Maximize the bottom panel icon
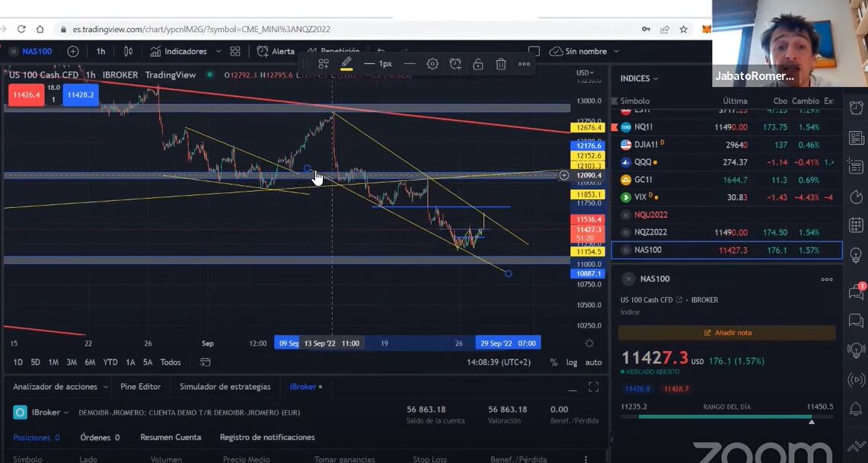The height and width of the screenshot is (463, 868). click(593, 387)
